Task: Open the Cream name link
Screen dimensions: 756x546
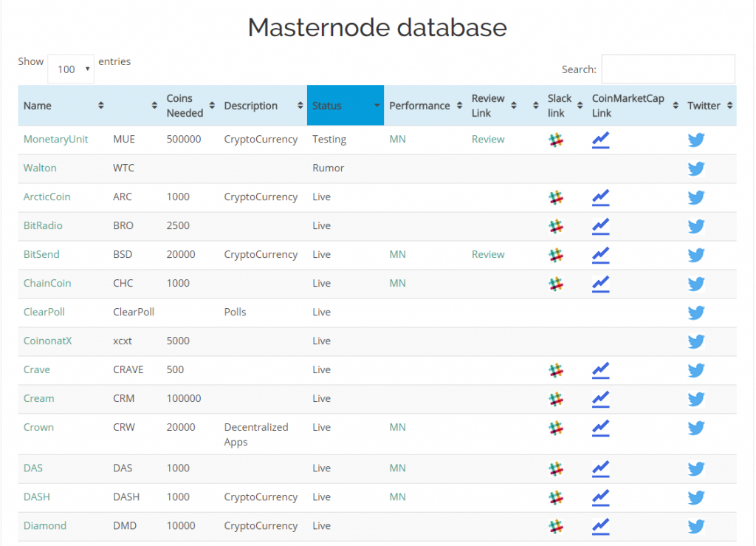Action: click(x=38, y=398)
